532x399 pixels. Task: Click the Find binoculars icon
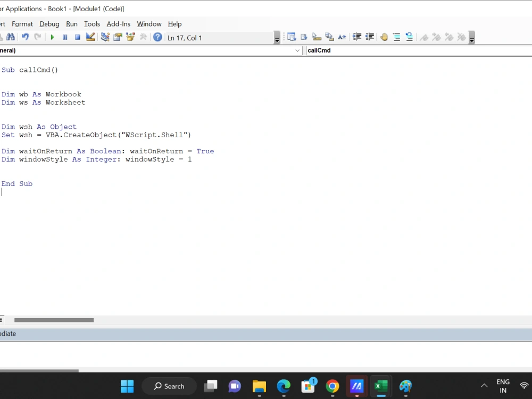click(10, 37)
